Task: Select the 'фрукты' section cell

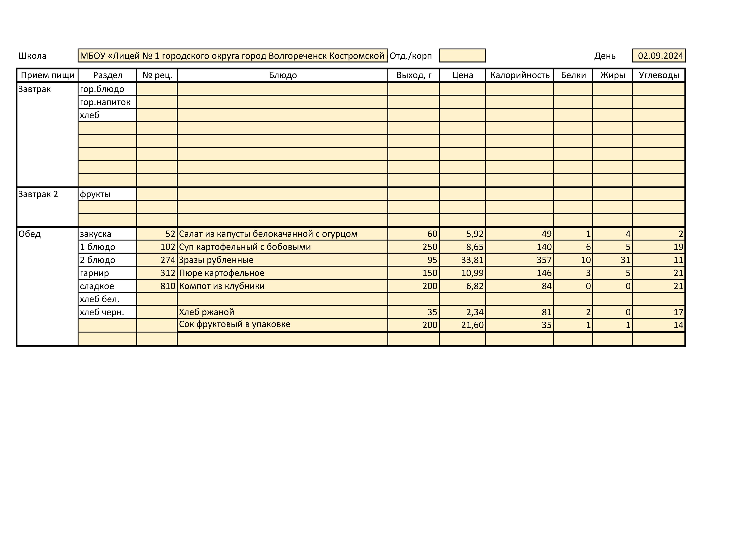Action: [x=107, y=194]
